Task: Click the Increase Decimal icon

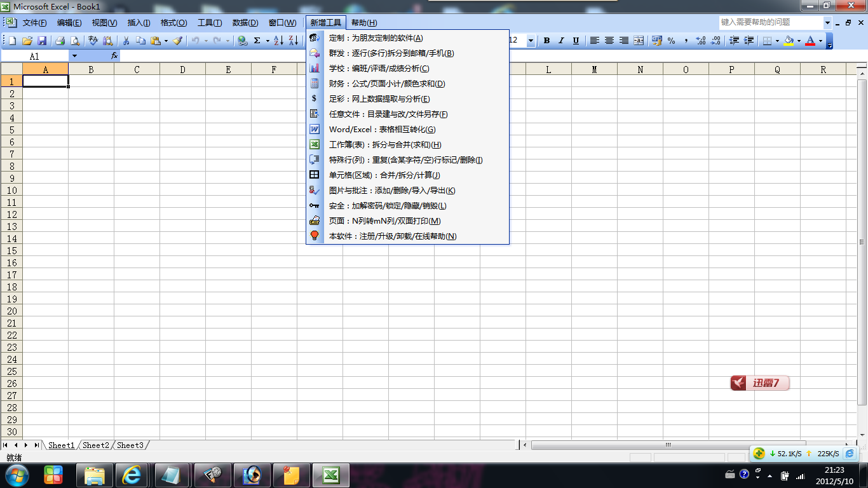Action: click(x=701, y=41)
